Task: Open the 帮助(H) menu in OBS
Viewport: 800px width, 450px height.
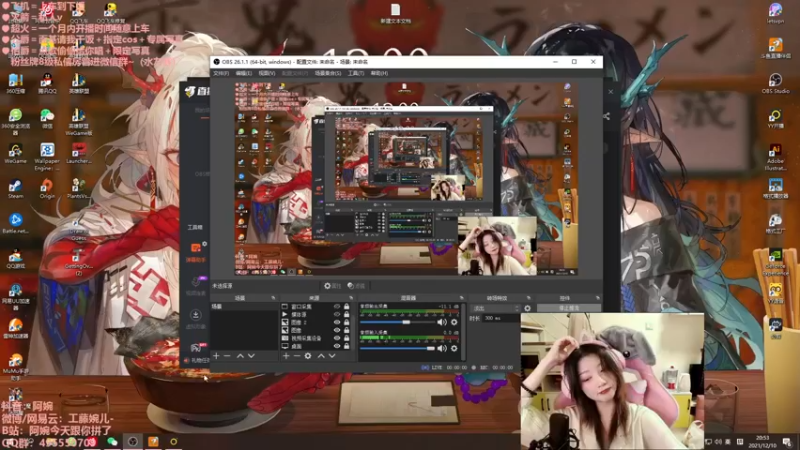Action: [x=379, y=73]
